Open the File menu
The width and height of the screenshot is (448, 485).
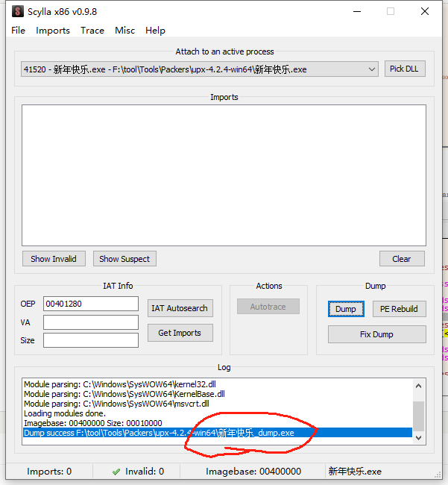pyautogui.click(x=18, y=31)
